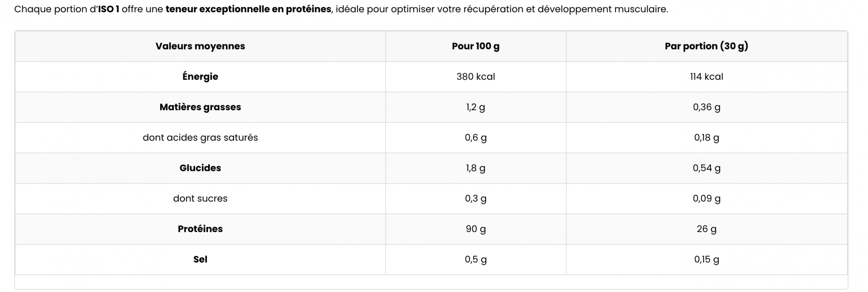
Task: Click the '114 kcal' per portion value
Action: pyautogui.click(x=707, y=76)
